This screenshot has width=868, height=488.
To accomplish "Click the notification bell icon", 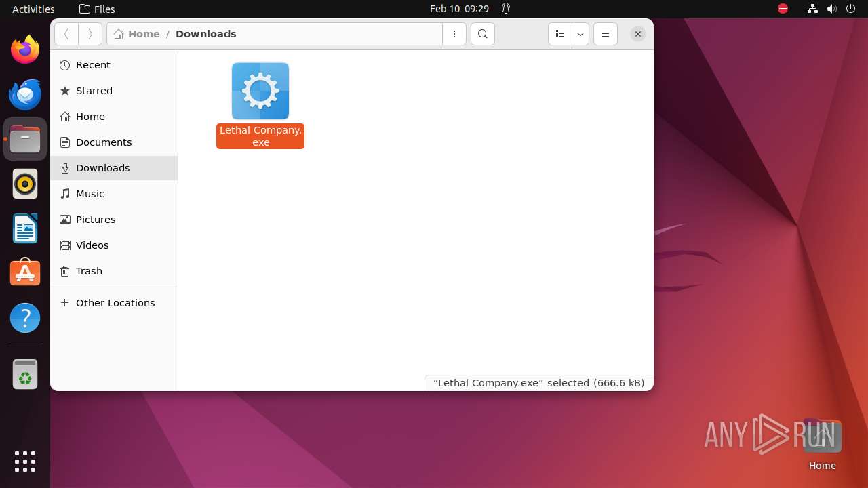I will (506, 9).
